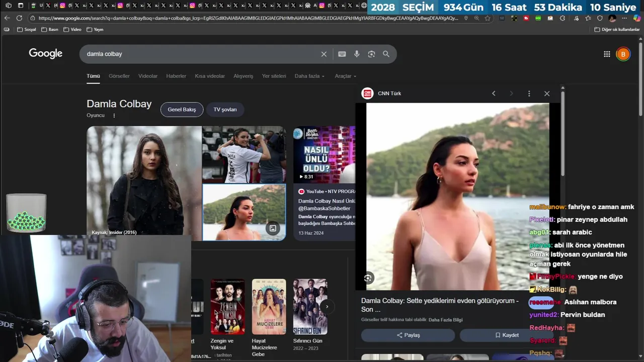Expand the Araçlar dropdown
Viewport: 644px width, 362px height.
click(x=346, y=76)
